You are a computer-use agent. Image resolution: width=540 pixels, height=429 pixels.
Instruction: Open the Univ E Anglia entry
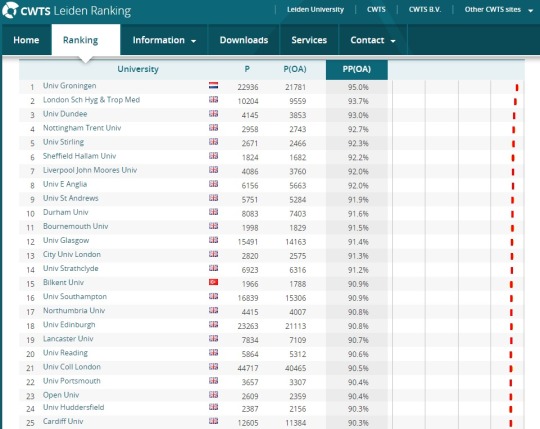(x=65, y=184)
